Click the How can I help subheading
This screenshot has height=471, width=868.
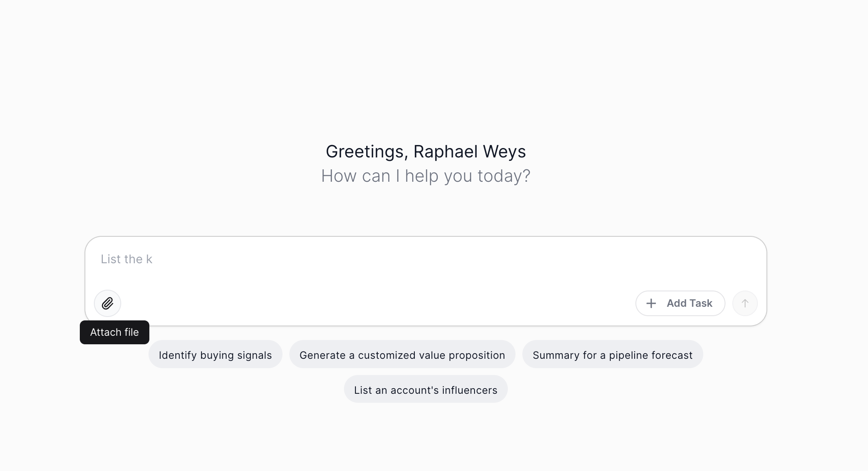pyautogui.click(x=425, y=176)
